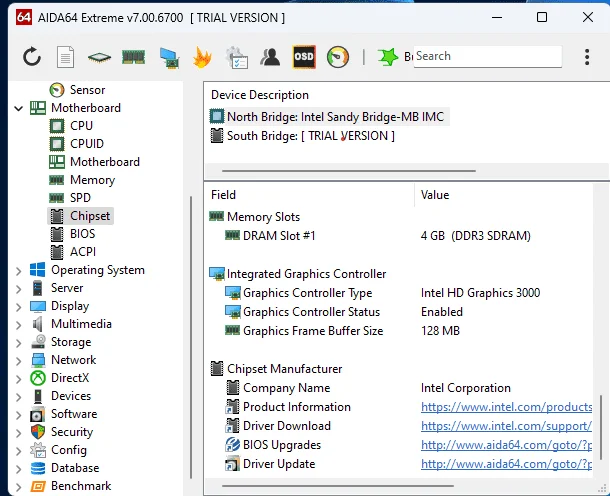Click the Display monitor icon
Viewport: 610px width, 496px height.
(x=38, y=306)
